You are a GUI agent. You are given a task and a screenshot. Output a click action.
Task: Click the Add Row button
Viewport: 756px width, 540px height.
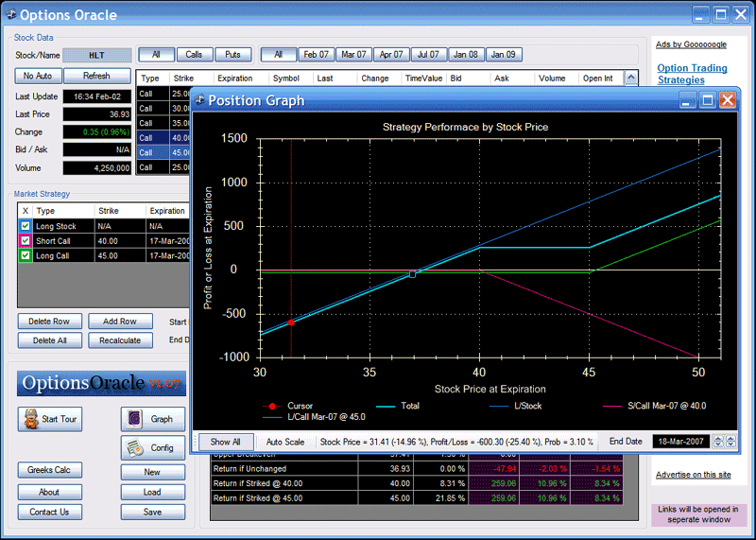click(x=120, y=321)
